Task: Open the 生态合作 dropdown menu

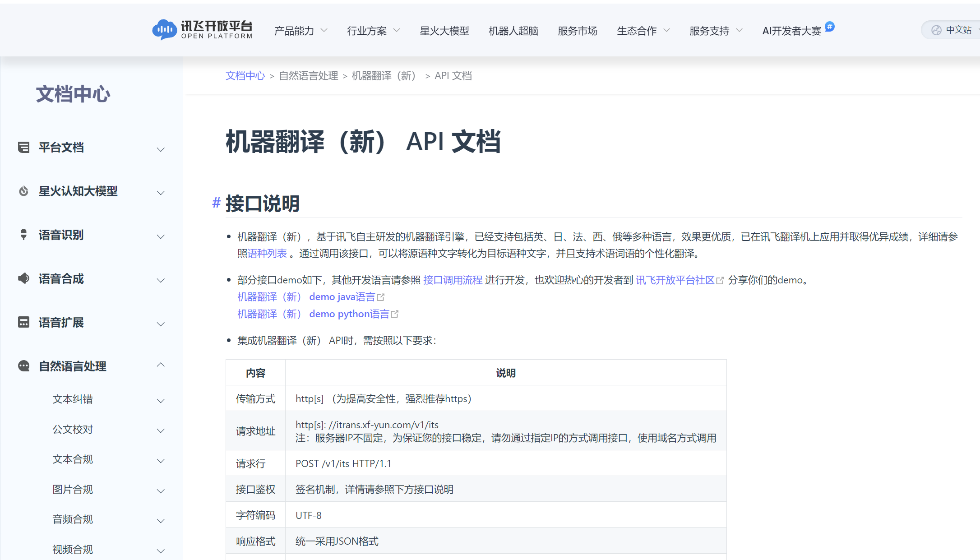Action: click(643, 31)
